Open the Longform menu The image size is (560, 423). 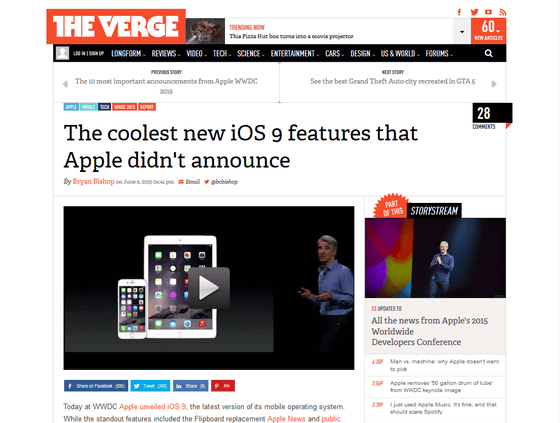(128, 54)
